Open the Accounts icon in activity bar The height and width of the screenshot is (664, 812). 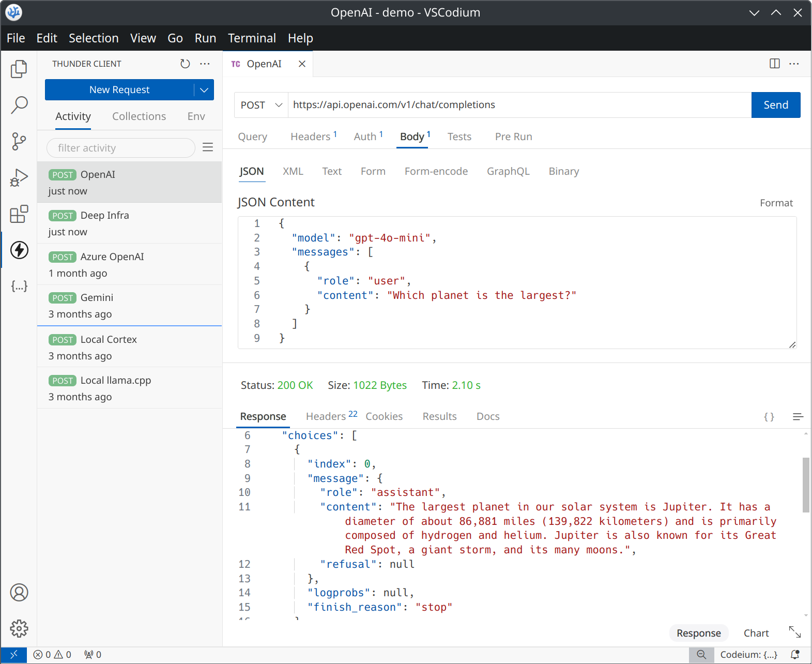coord(19,593)
